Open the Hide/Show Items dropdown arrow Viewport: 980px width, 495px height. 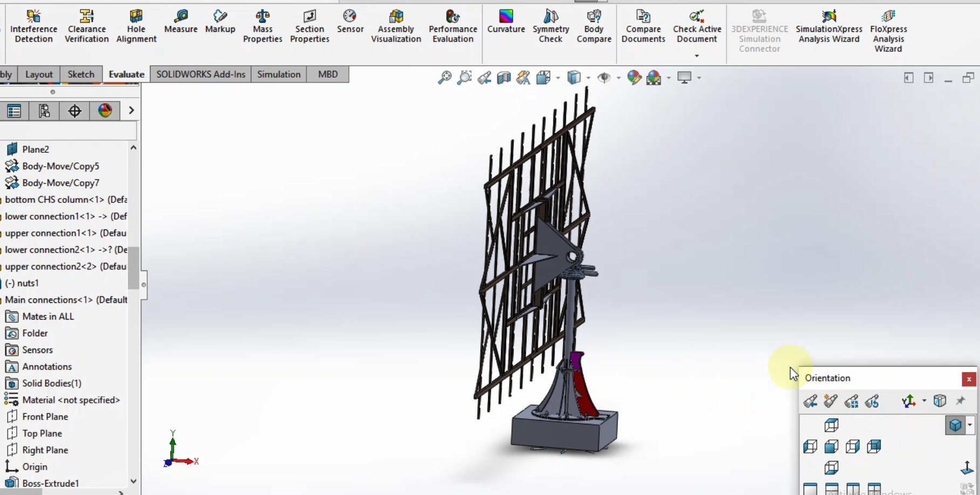pyautogui.click(x=618, y=78)
